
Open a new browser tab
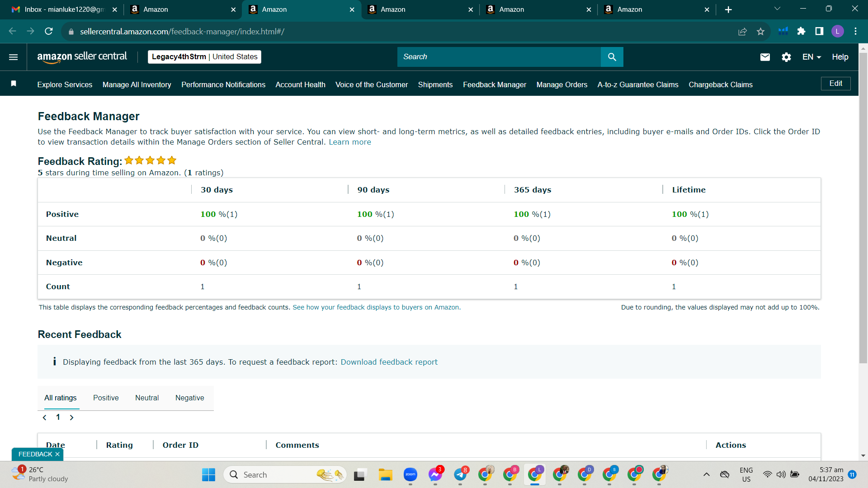click(x=728, y=9)
